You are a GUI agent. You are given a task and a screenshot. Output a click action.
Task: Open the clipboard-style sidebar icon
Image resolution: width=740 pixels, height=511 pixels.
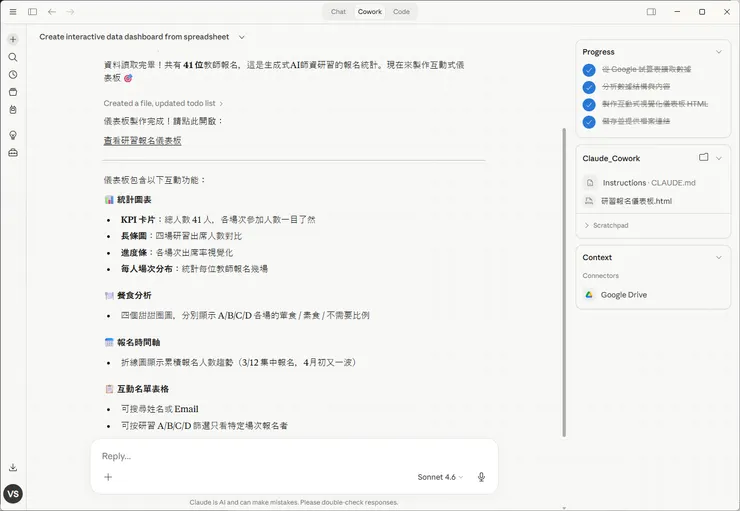[x=13, y=109]
